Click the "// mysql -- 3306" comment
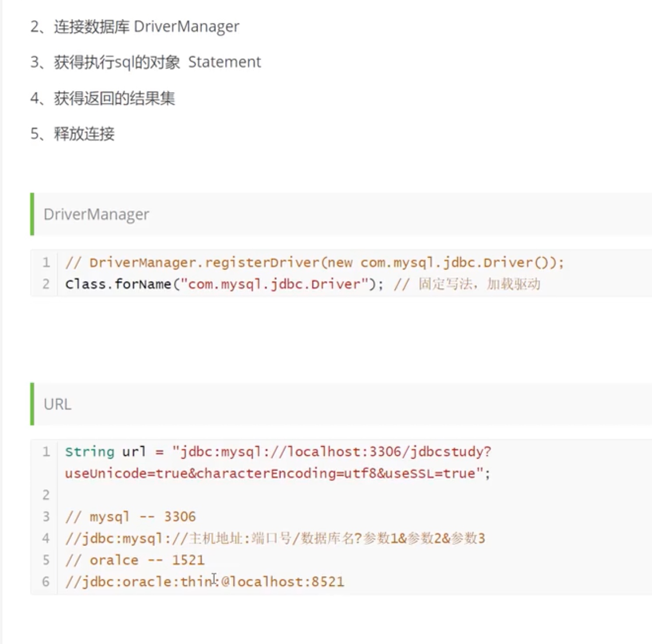Image resolution: width=652 pixels, height=644 pixels. 130,517
